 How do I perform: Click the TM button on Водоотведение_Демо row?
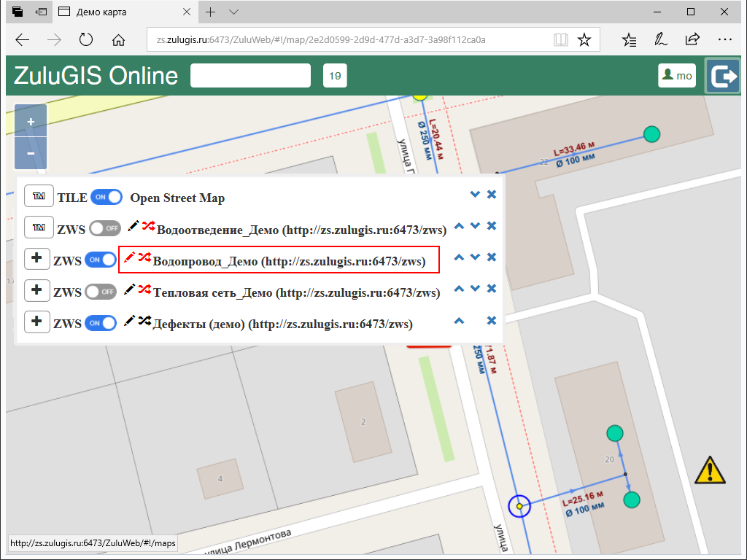coord(39,227)
